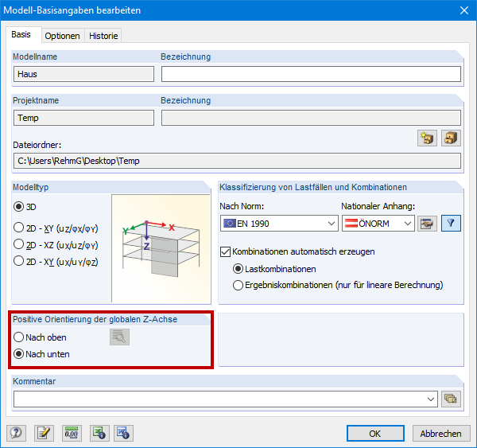This screenshot has width=477, height=448.
Task: Open national annex parameters icon
Action: coord(427,224)
